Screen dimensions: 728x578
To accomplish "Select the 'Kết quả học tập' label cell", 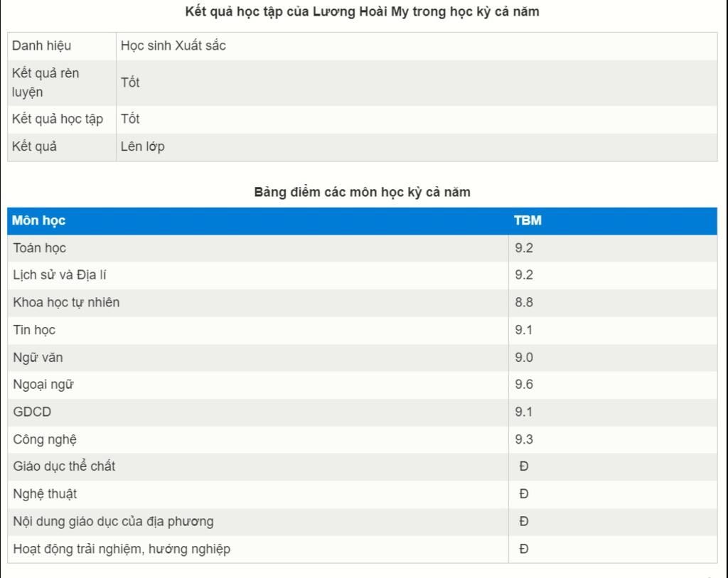I will click(58, 119).
